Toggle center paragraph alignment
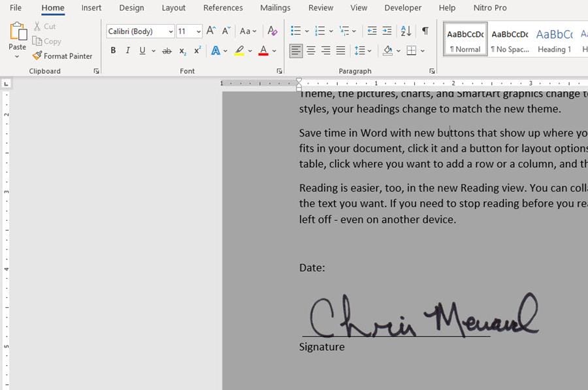Image resolution: width=588 pixels, height=390 pixels. pyautogui.click(x=310, y=50)
